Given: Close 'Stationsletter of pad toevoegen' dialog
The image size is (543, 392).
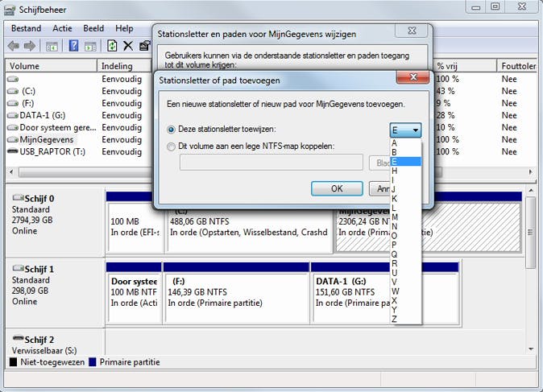Looking at the screenshot, I should click(x=413, y=77).
